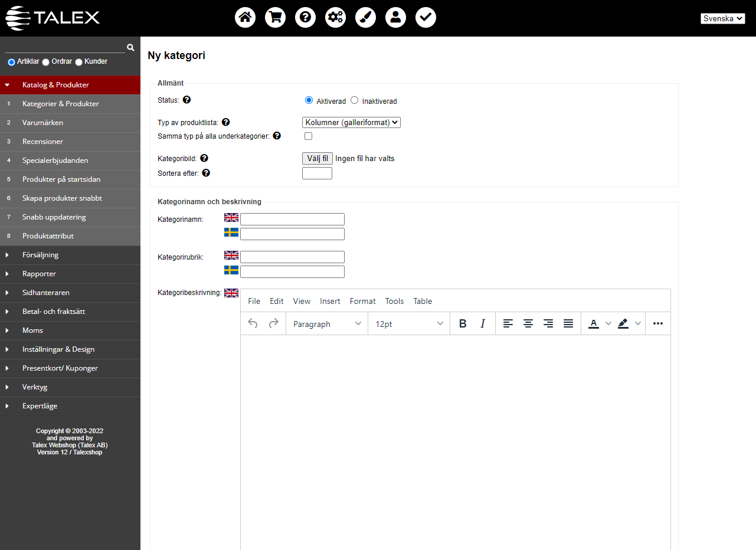Open text color dropdown arrow
756x550 pixels.
[x=608, y=323]
